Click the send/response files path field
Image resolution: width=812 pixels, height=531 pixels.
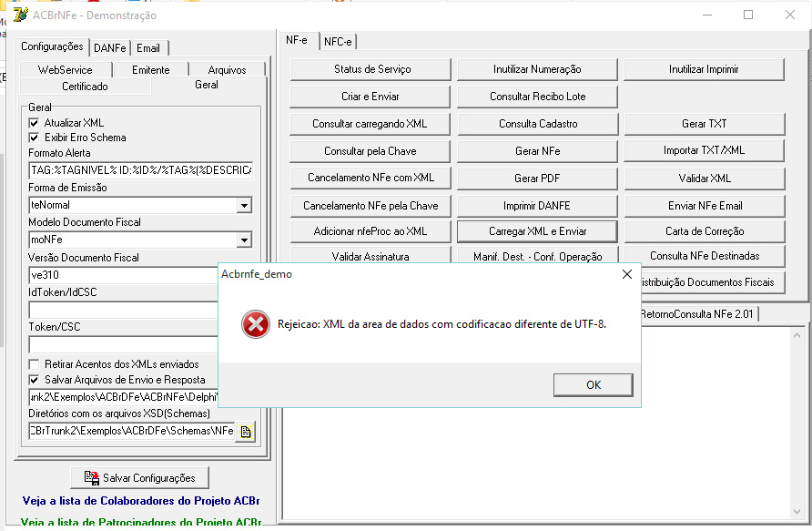123,397
